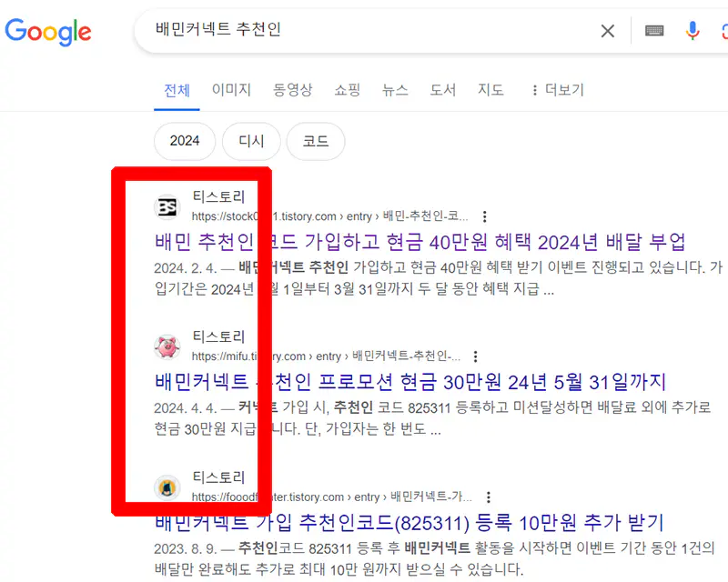
Task: Open more options for the stock tistory result
Action: tap(484, 216)
